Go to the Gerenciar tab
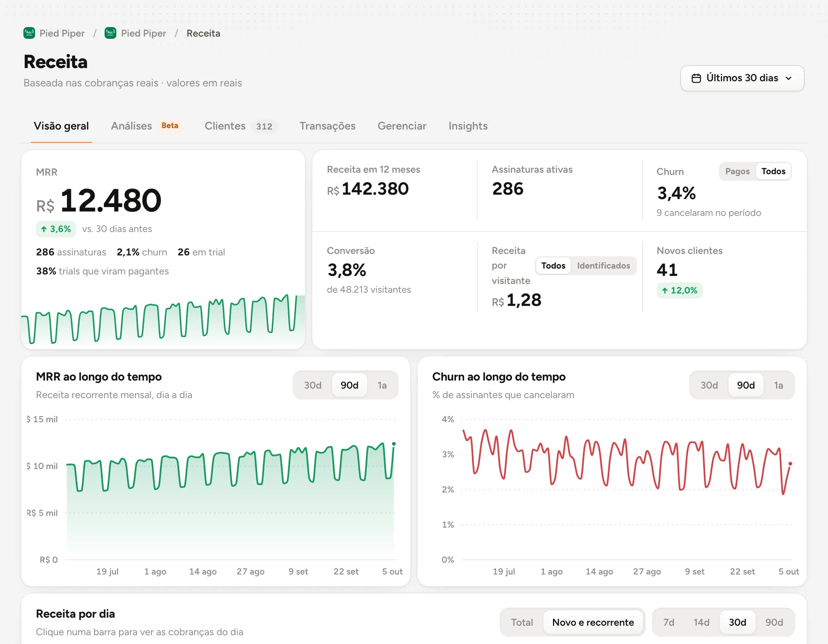This screenshot has height=644, width=828. pos(402,126)
